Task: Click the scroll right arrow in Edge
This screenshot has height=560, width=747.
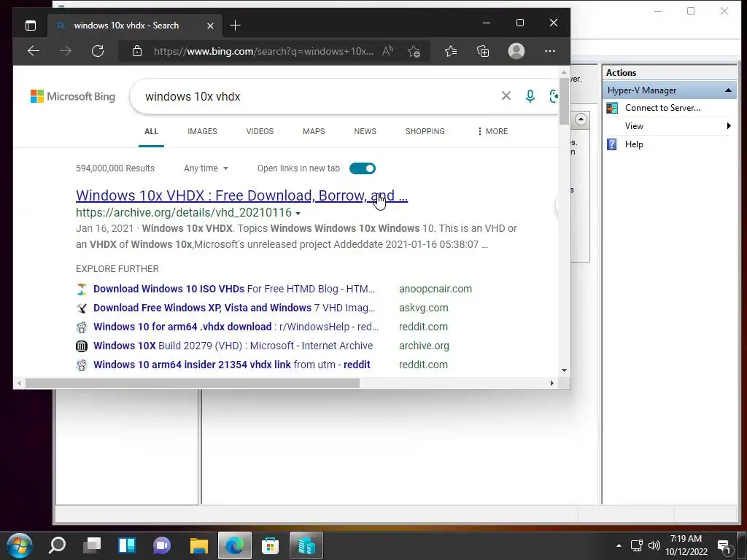Action: tap(551, 384)
